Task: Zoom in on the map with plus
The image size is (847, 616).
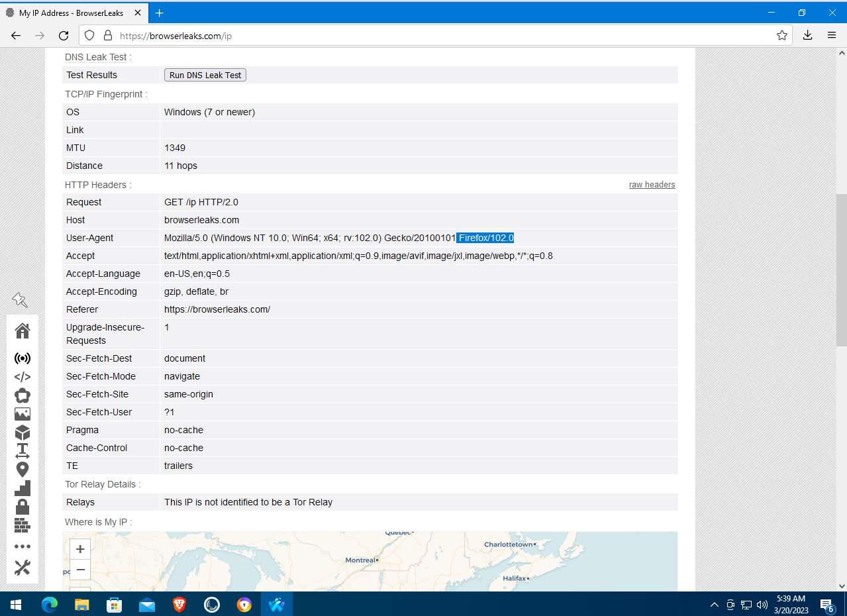Action: [80, 549]
